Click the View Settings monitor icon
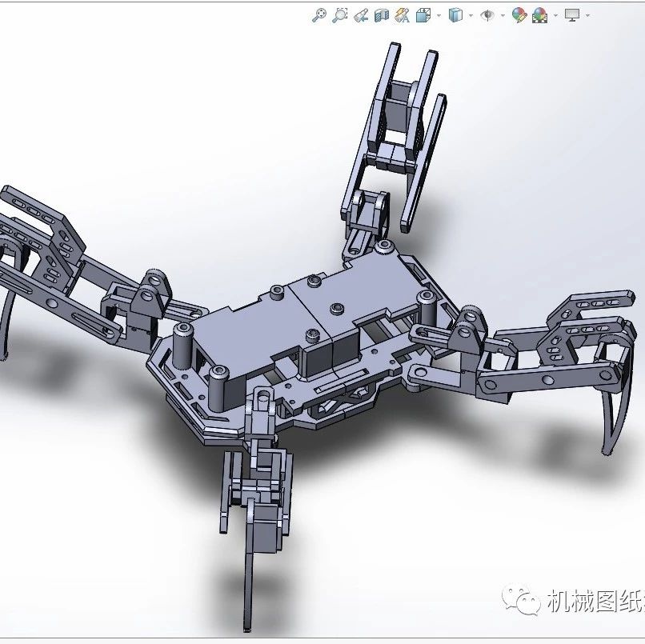Viewport: 645px width, 644px height. coord(572,15)
